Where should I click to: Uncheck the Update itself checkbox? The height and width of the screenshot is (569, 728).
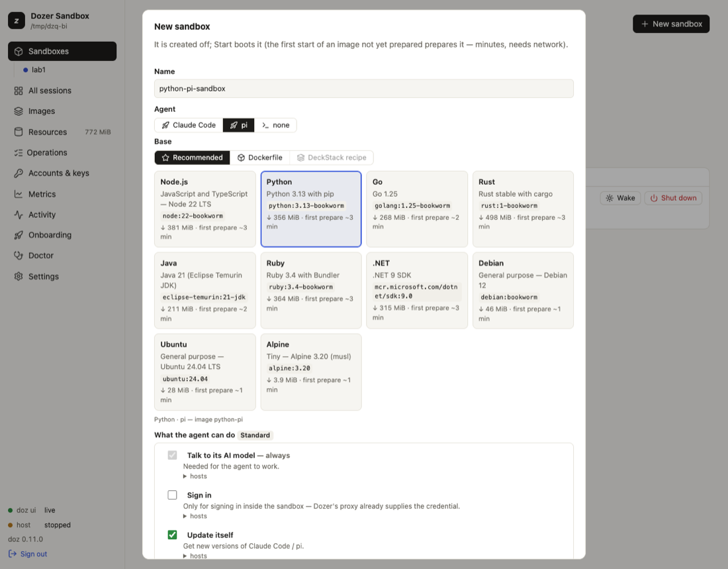172,535
